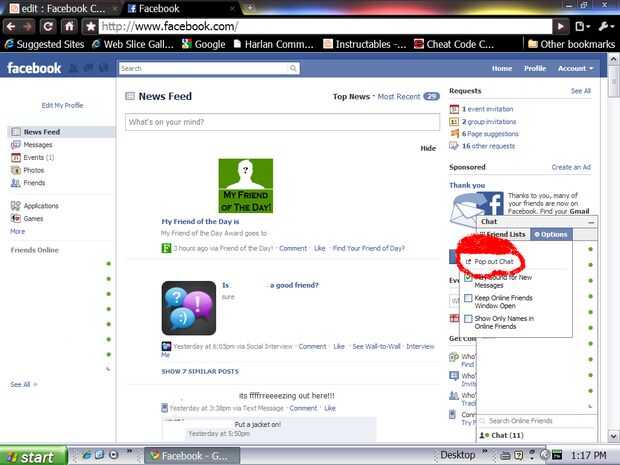The height and width of the screenshot is (465, 620).
Task: Open the Web Slice Gallery bookmark
Action: click(133, 44)
